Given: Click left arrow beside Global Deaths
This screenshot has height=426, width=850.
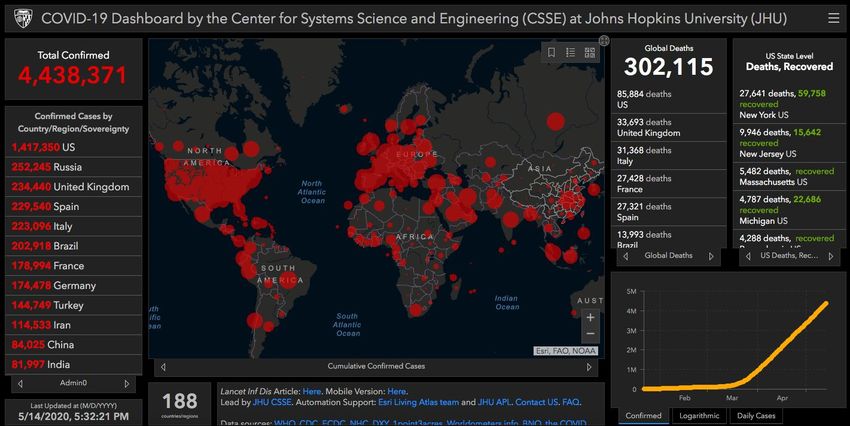Looking at the screenshot, I should pos(626,256).
